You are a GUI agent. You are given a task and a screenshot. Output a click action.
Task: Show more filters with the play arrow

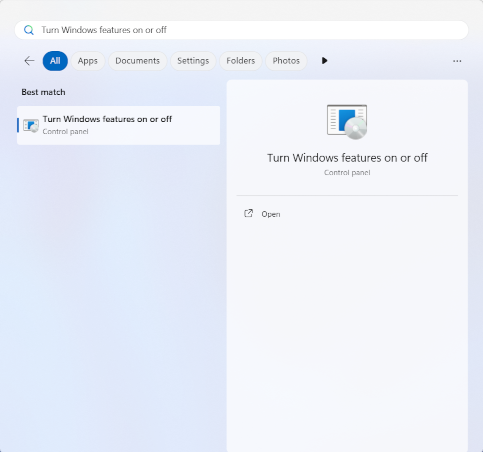tap(324, 61)
